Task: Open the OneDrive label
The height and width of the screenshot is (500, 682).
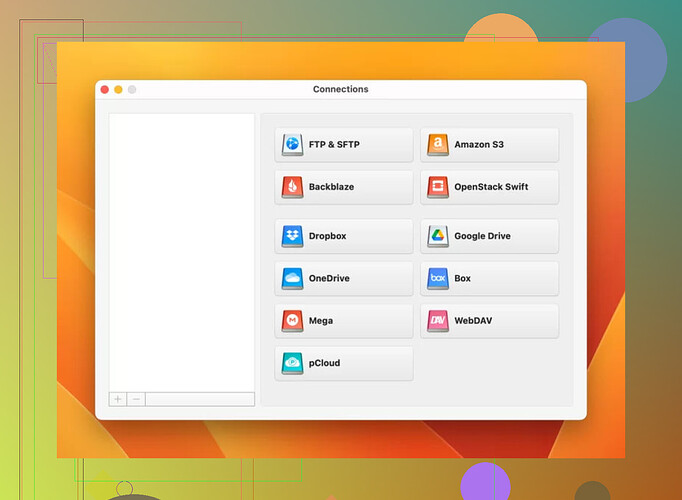Action: [329, 278]
